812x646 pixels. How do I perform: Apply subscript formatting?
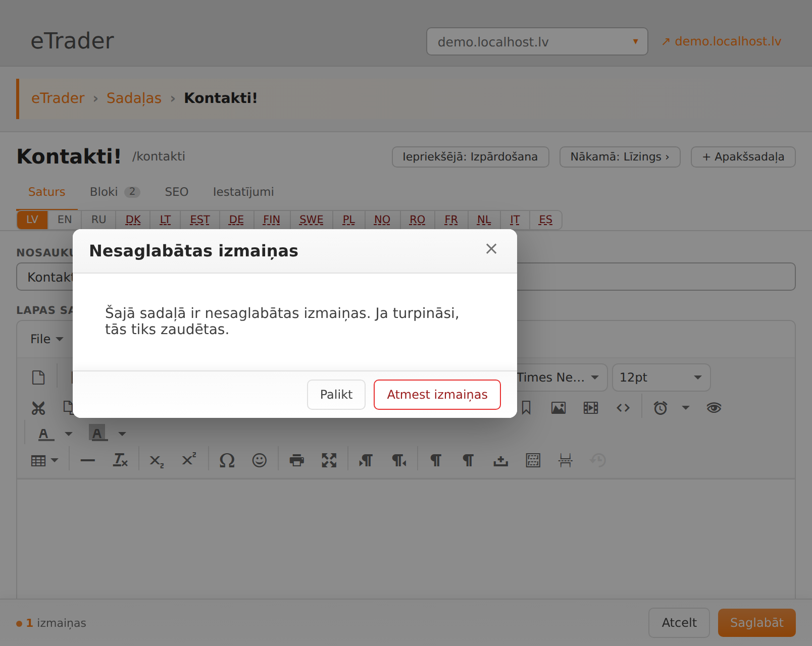tap(157, 460)
